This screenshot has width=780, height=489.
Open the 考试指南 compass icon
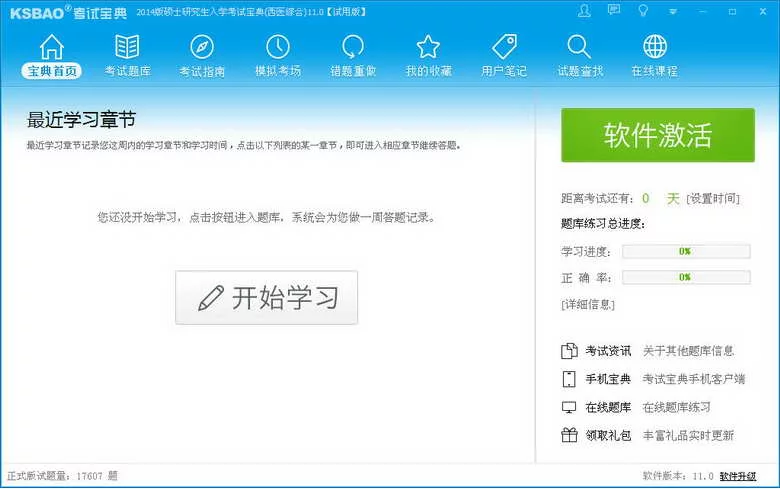coord(202,47)
